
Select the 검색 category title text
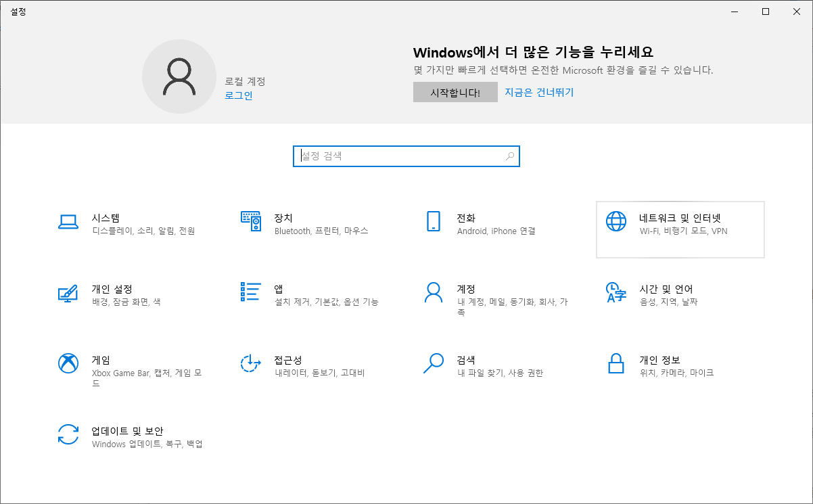coord(466,360)
